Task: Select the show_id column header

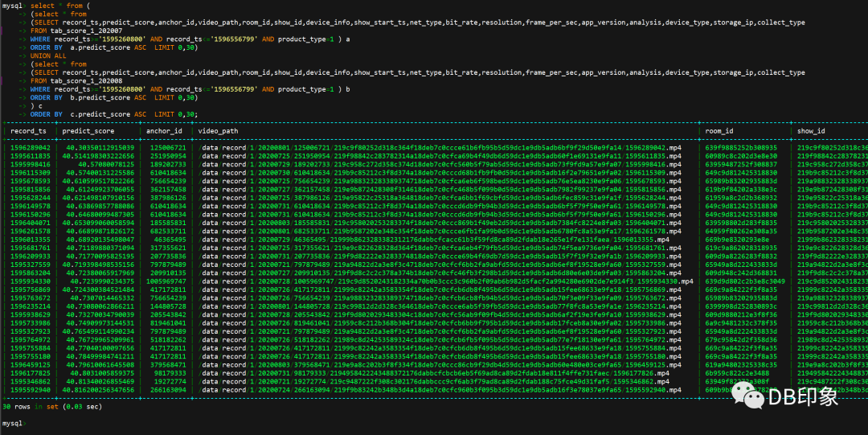Action: (811, 131)
